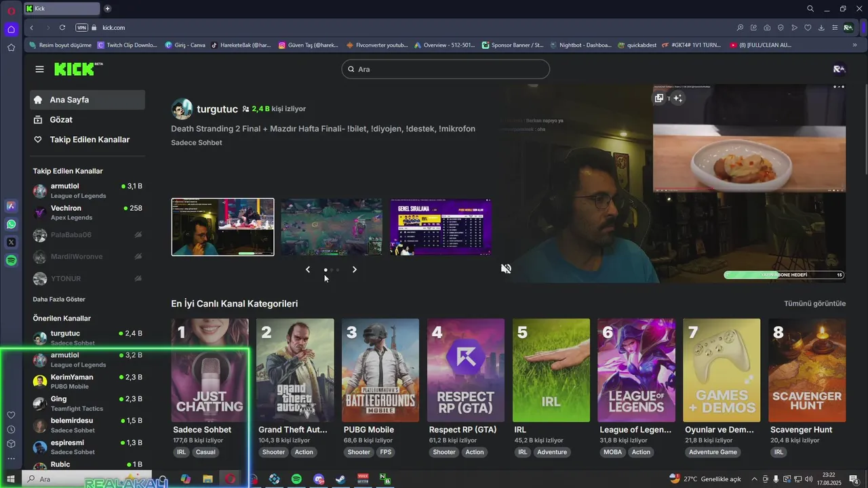Switch to the Kick browser tab

click(62, 9)
